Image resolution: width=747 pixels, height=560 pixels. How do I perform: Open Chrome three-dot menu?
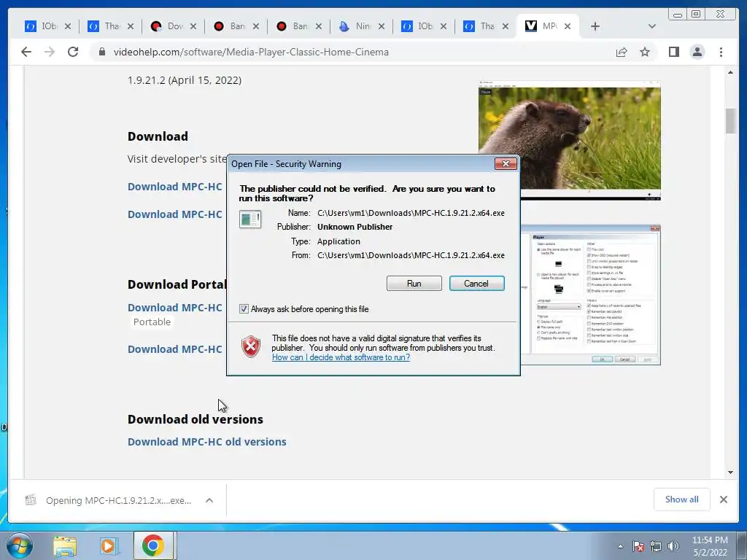click(721, 52)
